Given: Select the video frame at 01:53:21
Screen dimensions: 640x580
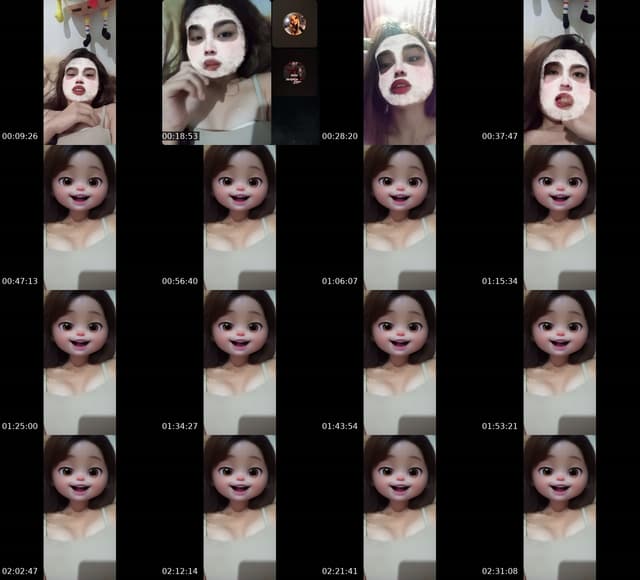Looking at the screenshot, I should (x=560, y=362).
